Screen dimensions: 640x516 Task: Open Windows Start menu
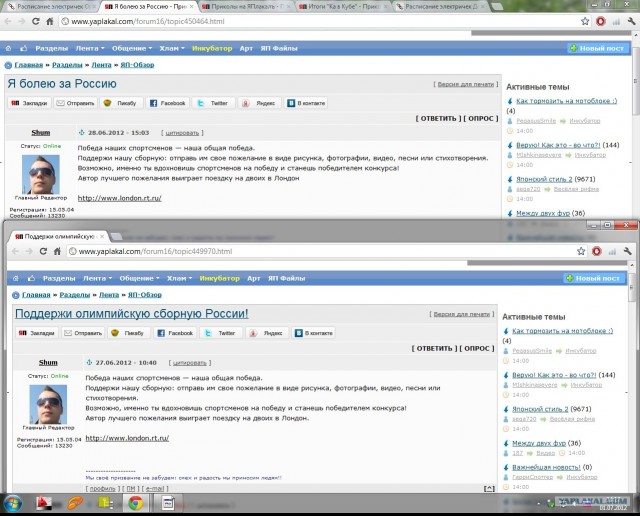click(13, 503)
